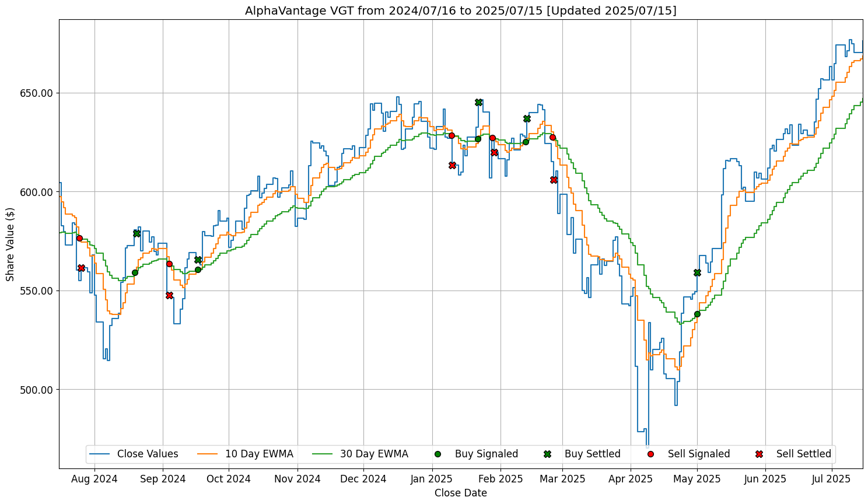
Task: Click the 'Close Date' x-axis label
Action: 461,493
